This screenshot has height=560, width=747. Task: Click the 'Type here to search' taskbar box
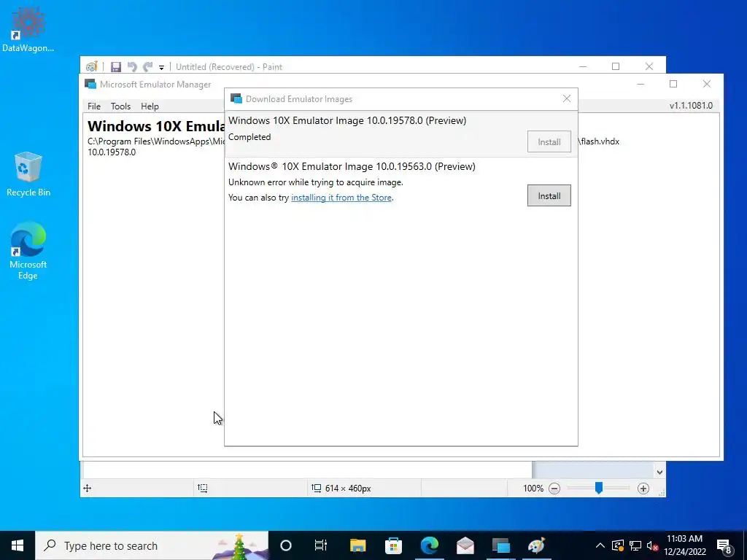pyautogui.click(x=152, y=545)
